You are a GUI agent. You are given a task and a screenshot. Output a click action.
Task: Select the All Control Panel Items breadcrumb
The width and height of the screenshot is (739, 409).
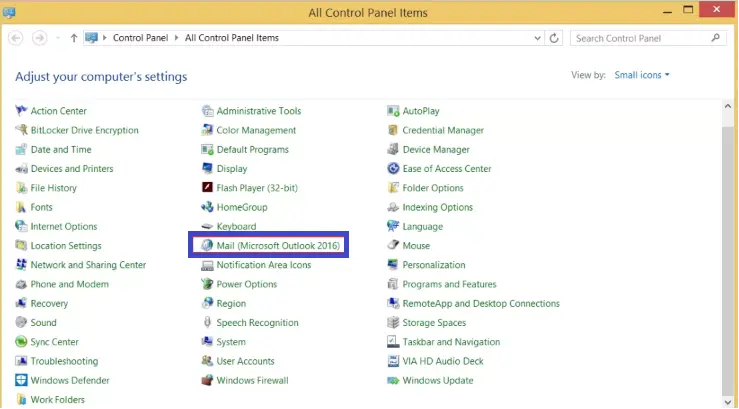coord(231,38)
